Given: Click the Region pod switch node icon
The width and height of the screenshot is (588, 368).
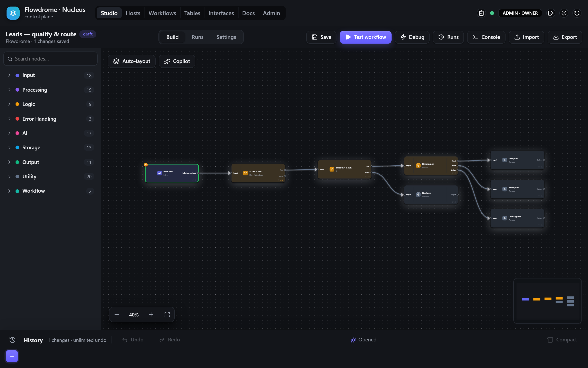Looking at the screenshot, I should coord(418,166).
